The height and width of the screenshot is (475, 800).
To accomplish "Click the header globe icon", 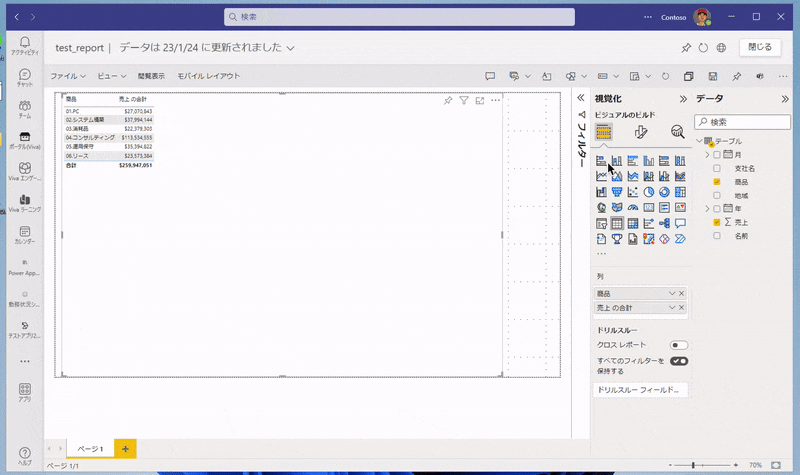I will pos(721,47).
